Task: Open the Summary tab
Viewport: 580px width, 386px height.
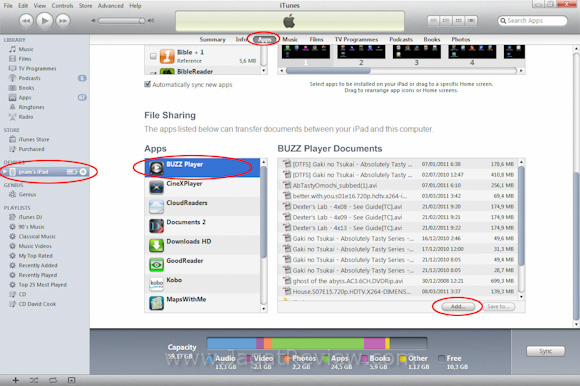Action: pyautogui.click(x=212, y=39)
